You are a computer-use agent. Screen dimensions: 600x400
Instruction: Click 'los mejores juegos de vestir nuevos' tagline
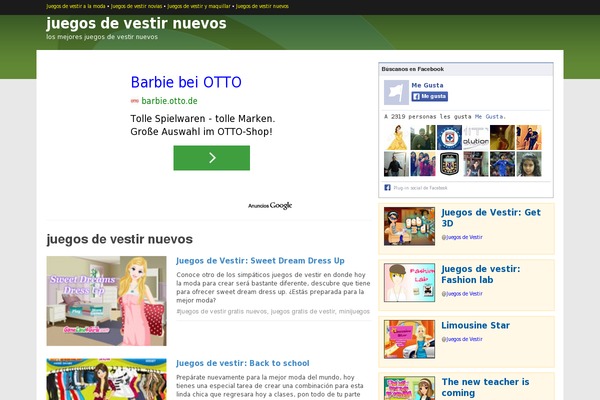[102, 37]
